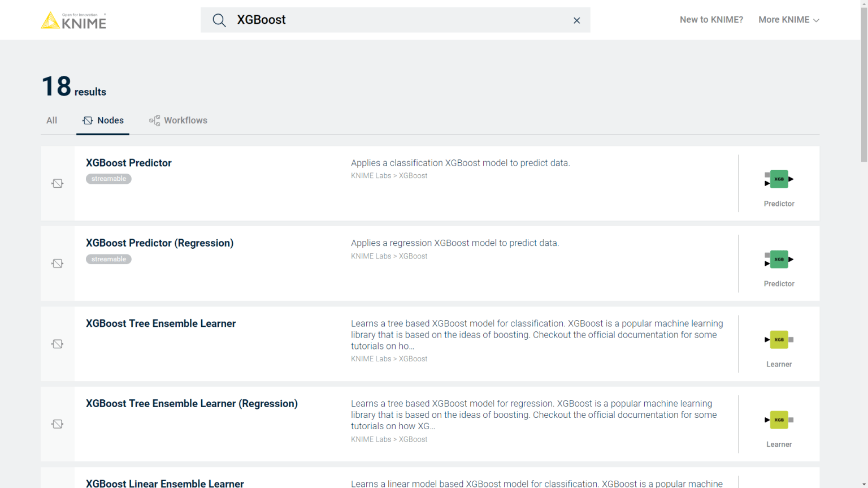Image resolution: width=868 pixels, height=488 pixels.
Task: Click the node icon in Nodes tab
Action: pos(88,120)
